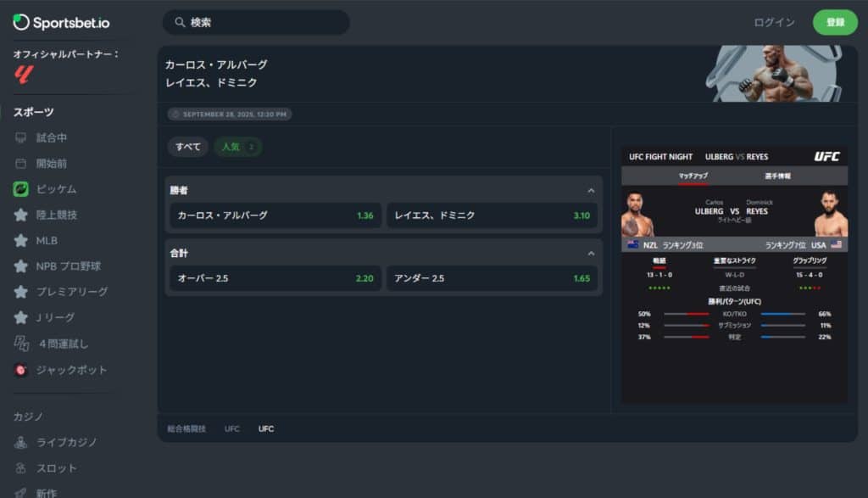Click the 重要なストライク stat heading
Viewport: 868px width, 498px height.
coord(735,260)
